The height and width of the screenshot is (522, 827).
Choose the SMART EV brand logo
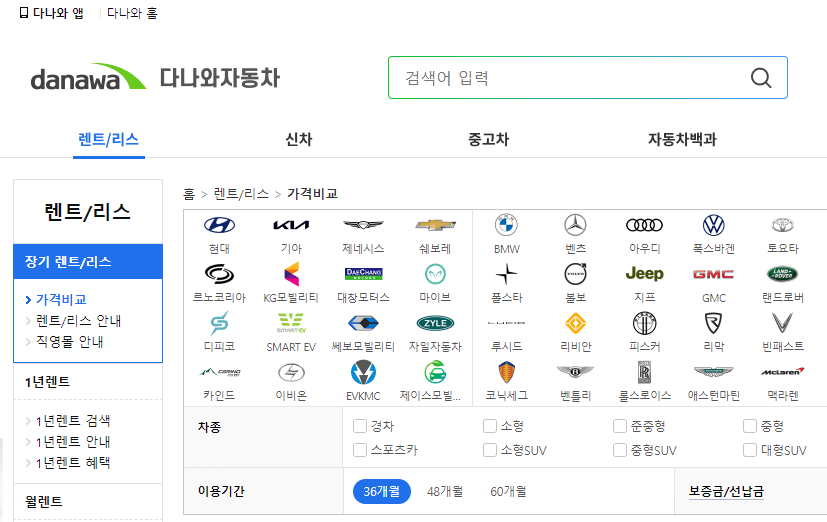tap(291, 323)
